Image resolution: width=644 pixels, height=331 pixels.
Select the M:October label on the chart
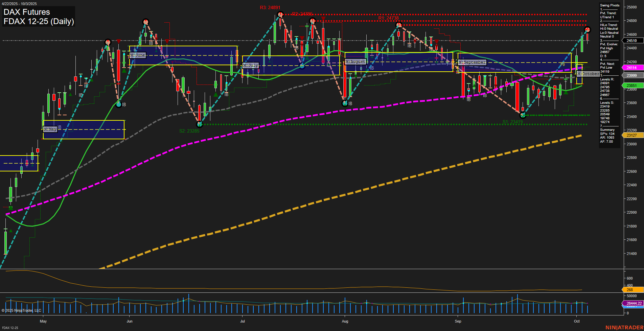(588, 74)
